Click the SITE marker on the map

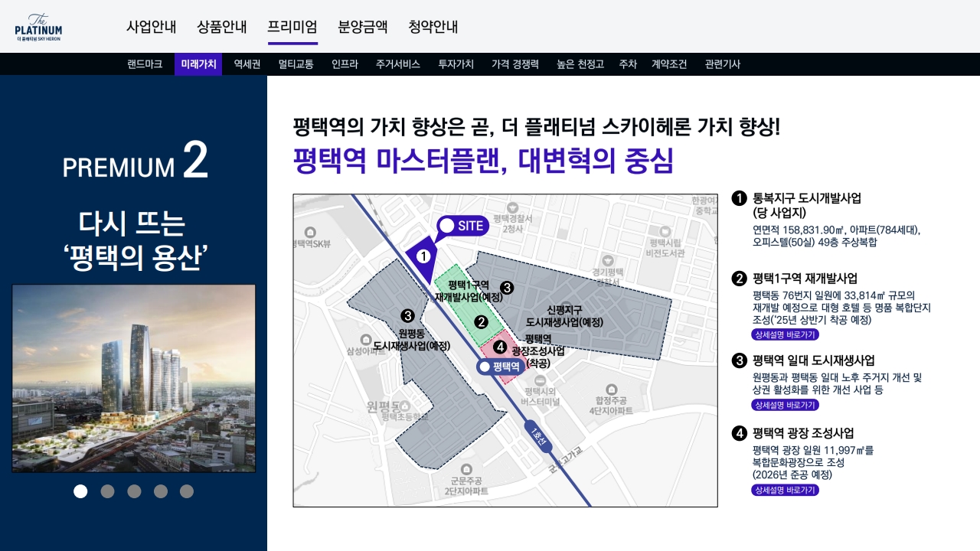pos(462,226)
